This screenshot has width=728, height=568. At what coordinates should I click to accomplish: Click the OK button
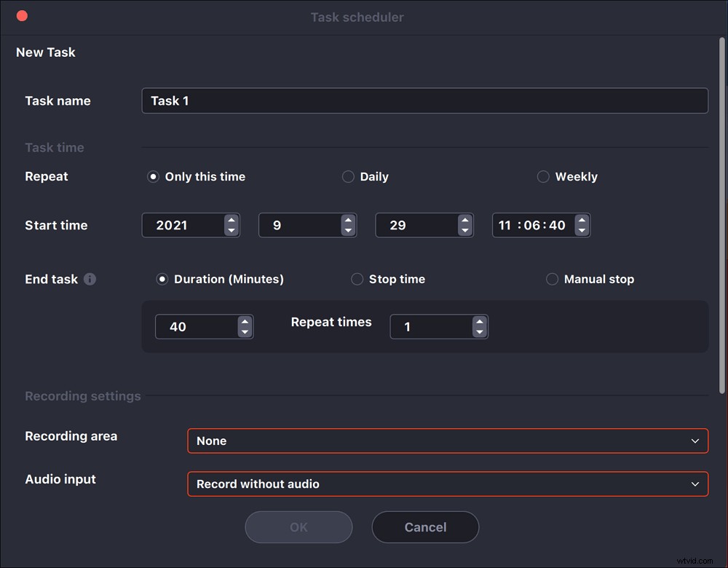[298, 527]
